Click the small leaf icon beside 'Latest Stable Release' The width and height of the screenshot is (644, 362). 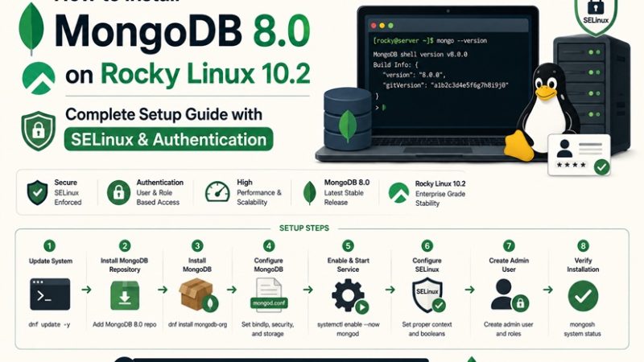pos(309,193)
